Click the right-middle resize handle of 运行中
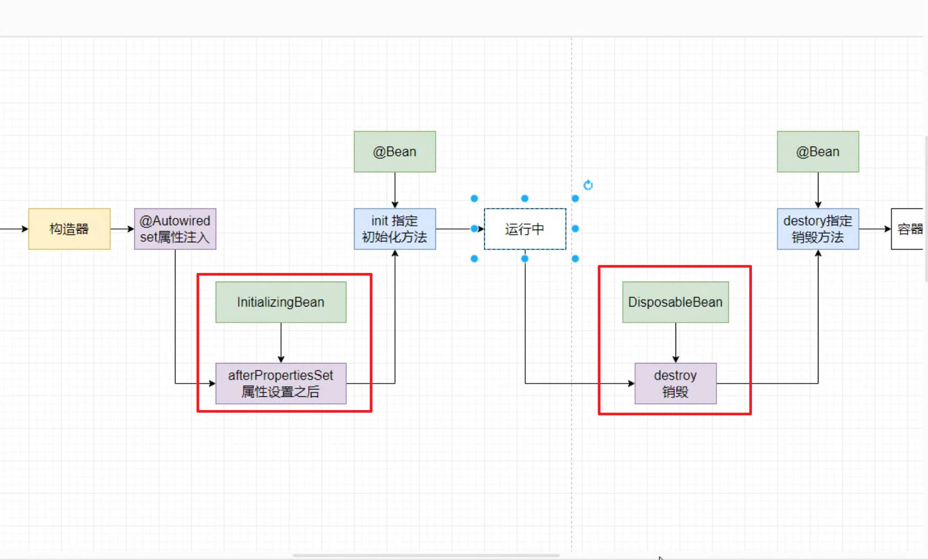Screen dimensions: 928x560 click(x=575, y=228)
